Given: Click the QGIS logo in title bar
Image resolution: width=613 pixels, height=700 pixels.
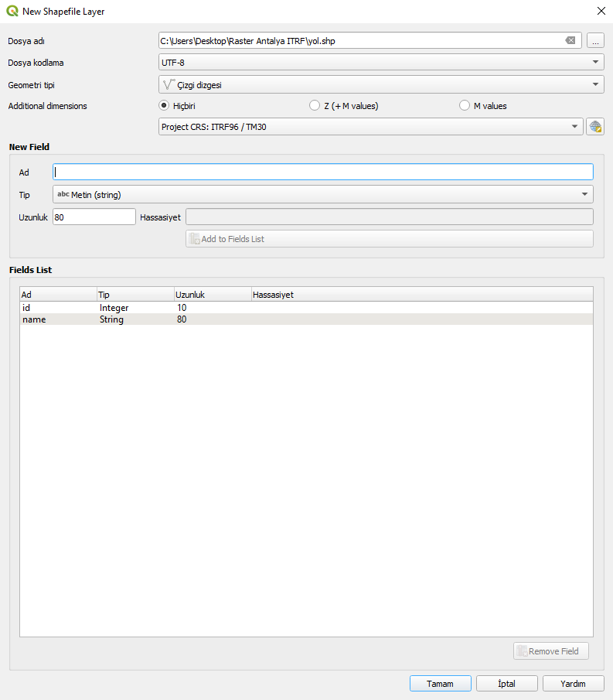Looking at the screenshot, I should pos(12,11).
